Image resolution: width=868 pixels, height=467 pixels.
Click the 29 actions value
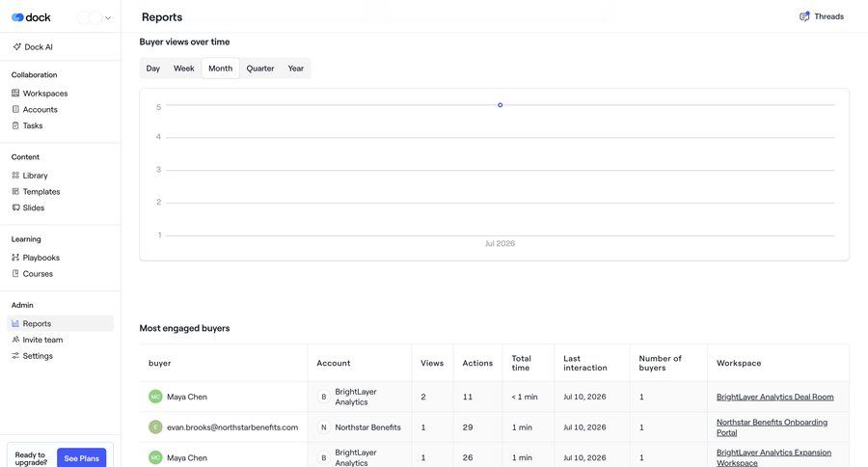(x=468, y=427)
